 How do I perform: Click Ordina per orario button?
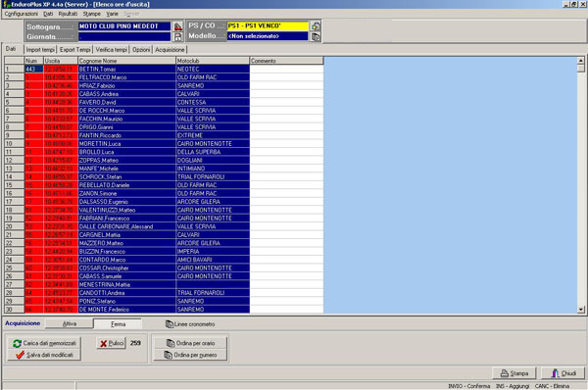click(190, 343)
